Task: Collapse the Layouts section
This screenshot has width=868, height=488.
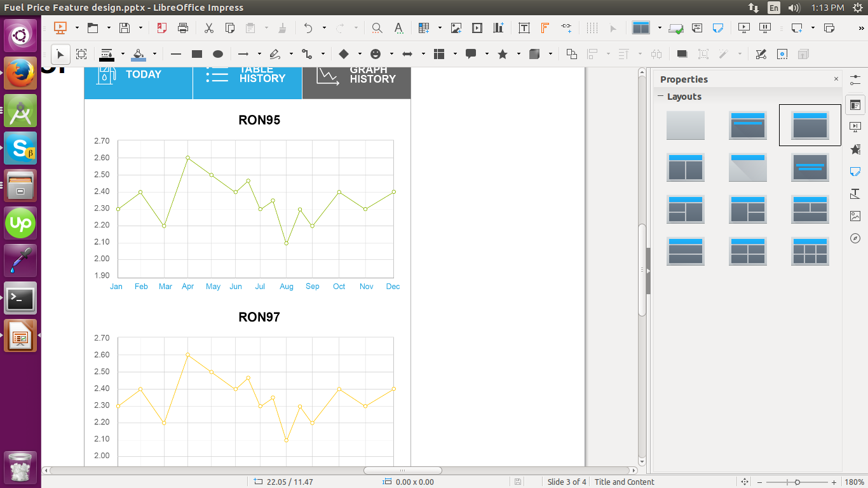Action: point(661,97)
